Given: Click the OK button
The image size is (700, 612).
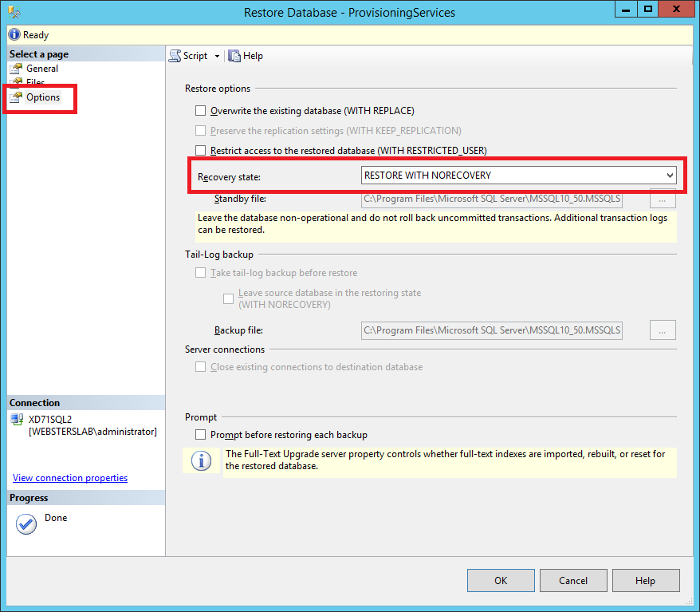Looking at the screenshot, I should [x=501, y=580].
